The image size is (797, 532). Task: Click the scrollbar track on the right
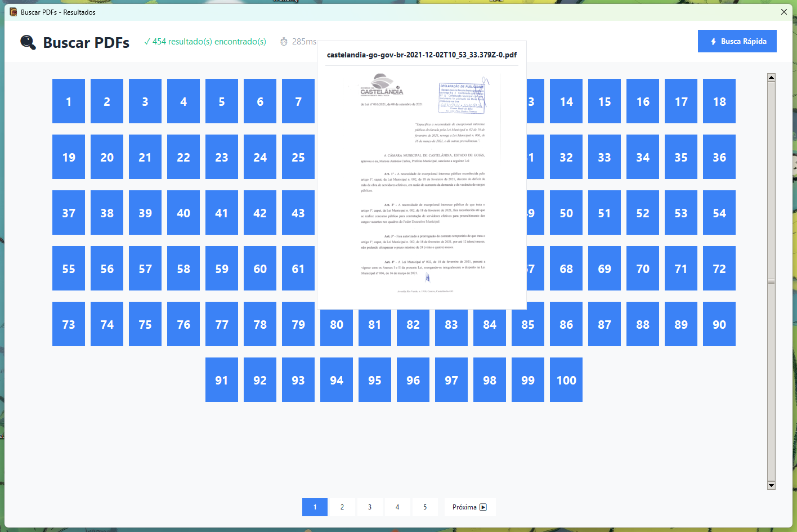coord(771,394)
